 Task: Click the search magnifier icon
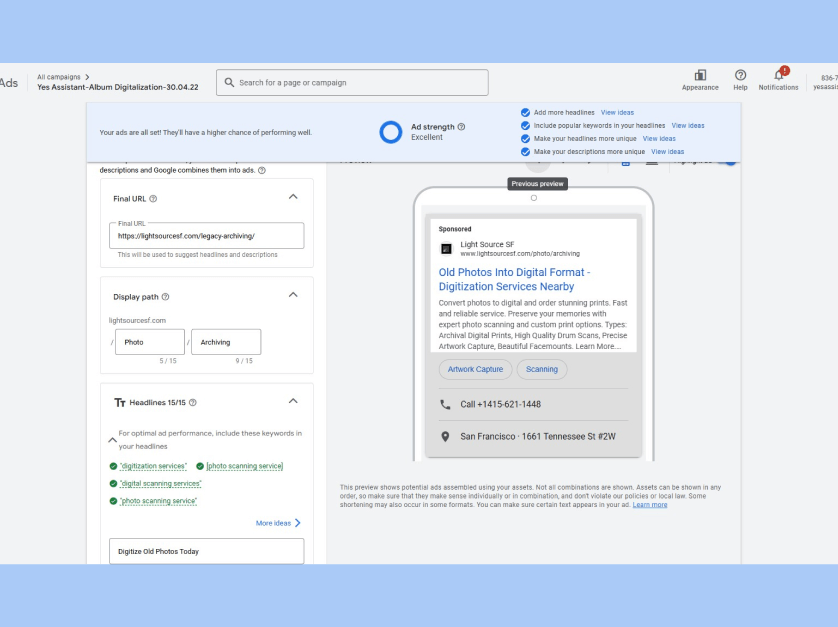[x=229, y=83]
